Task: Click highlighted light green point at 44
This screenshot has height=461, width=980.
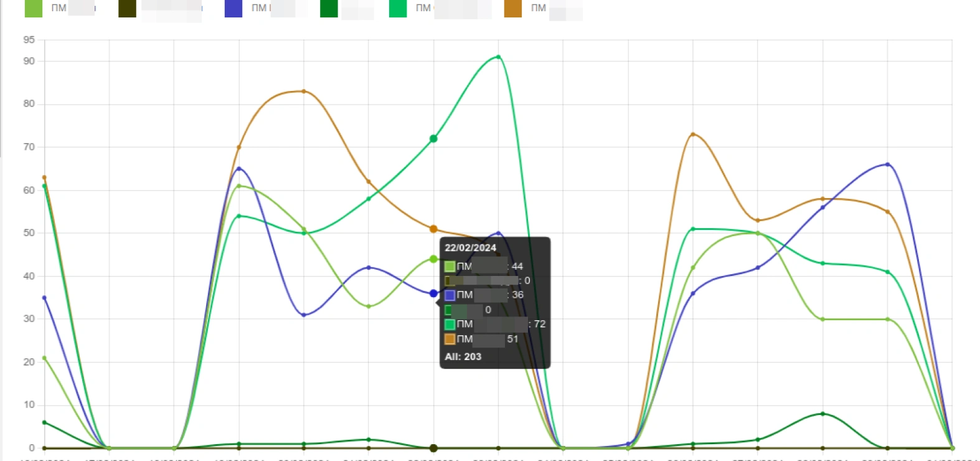Action: point(433,259)
